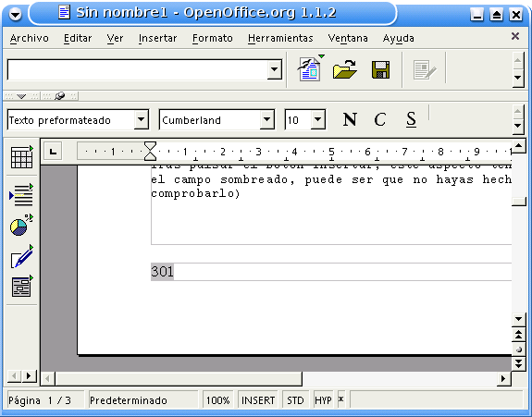Screen dimensions: 532x417
Task: Click the Insert object pie chart icon
Action: 21,225
